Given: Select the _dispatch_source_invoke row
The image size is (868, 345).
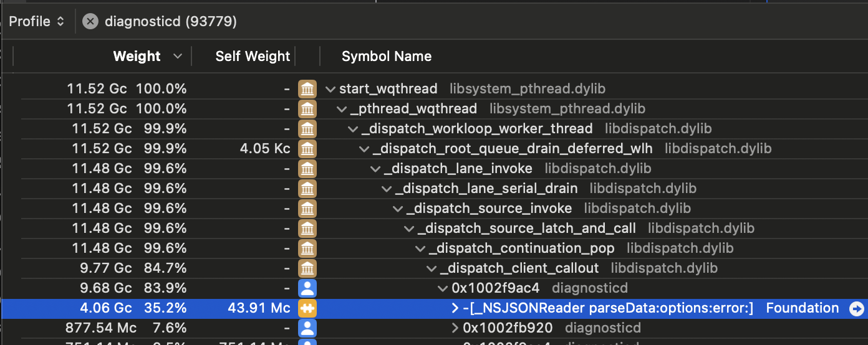Looking at the screenshot, I should click(x=489, y=209).
